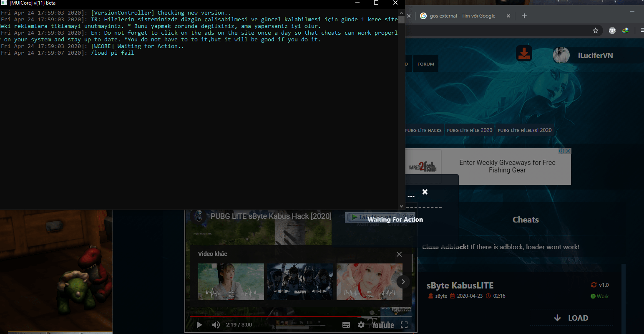Click the LOAD button for sByte KabusLITE

(x=571, y=318)
